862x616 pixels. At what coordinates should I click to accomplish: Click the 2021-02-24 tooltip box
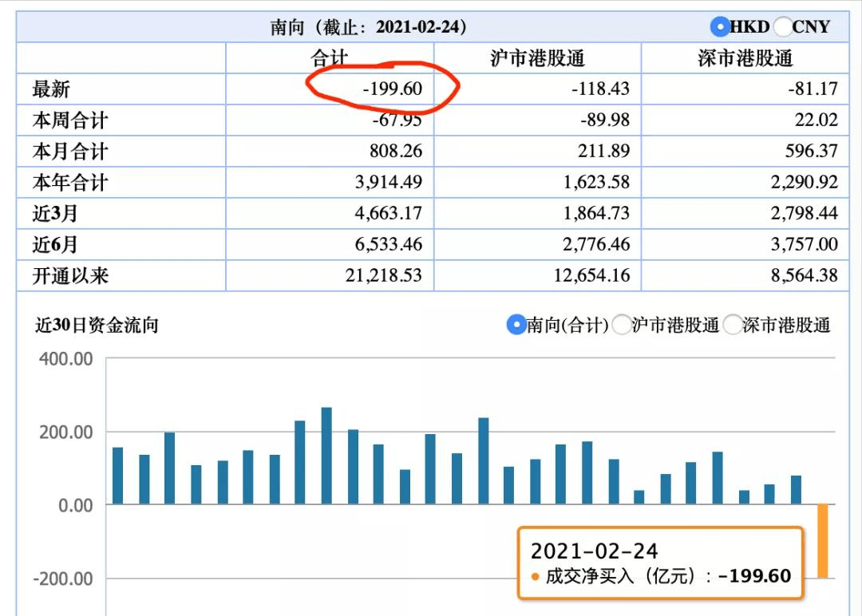click(660, 563)
